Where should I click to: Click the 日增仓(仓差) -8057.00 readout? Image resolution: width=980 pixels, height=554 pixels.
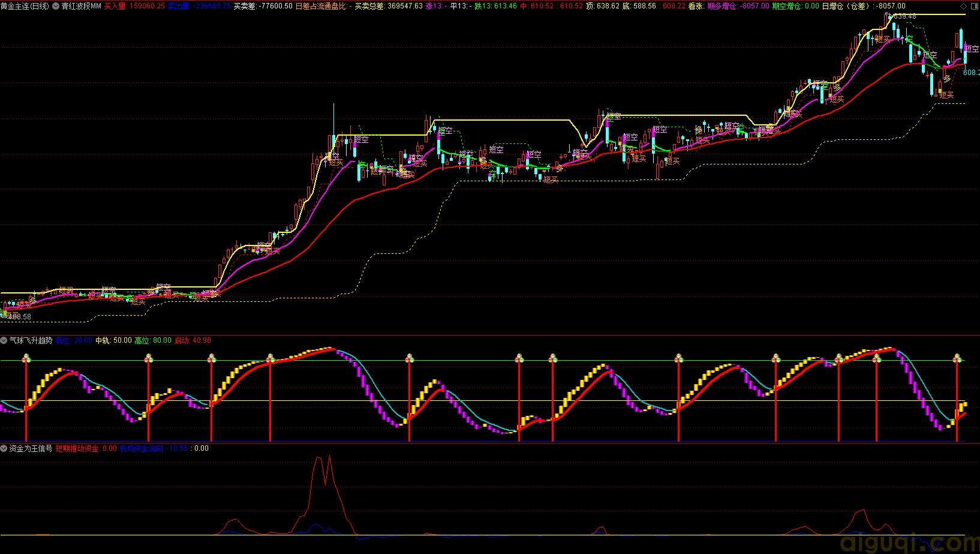click(864, 6)
